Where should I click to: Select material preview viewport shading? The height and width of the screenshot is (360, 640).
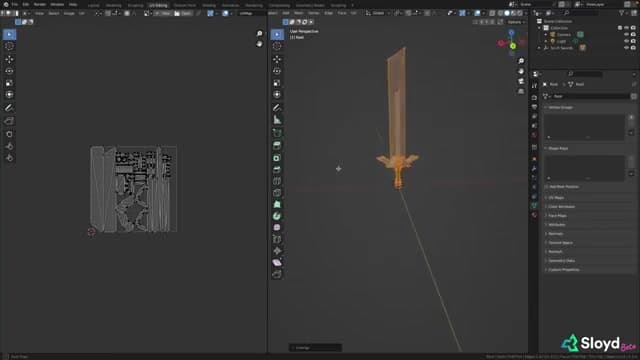tap(513, 13)
